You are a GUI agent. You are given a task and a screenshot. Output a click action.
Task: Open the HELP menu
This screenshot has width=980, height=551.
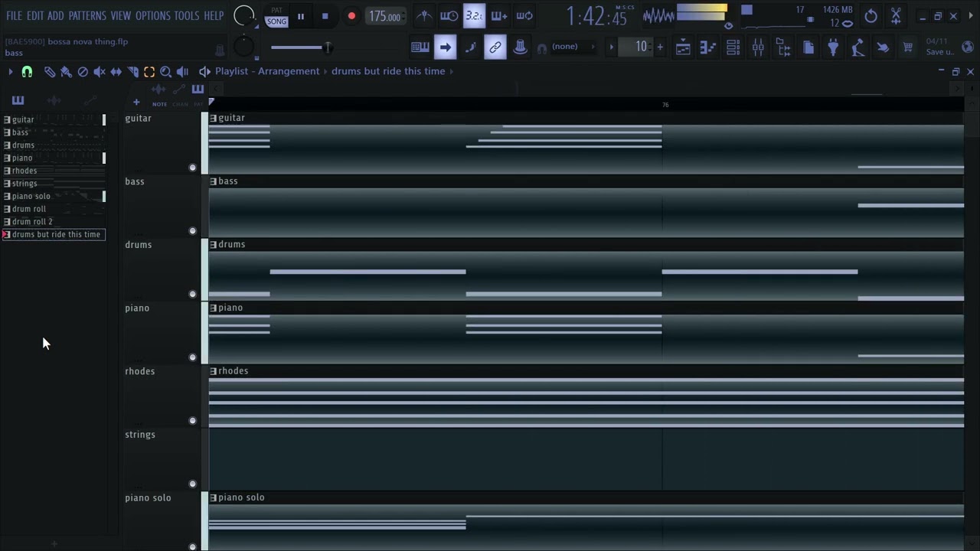tap(214, 15)
